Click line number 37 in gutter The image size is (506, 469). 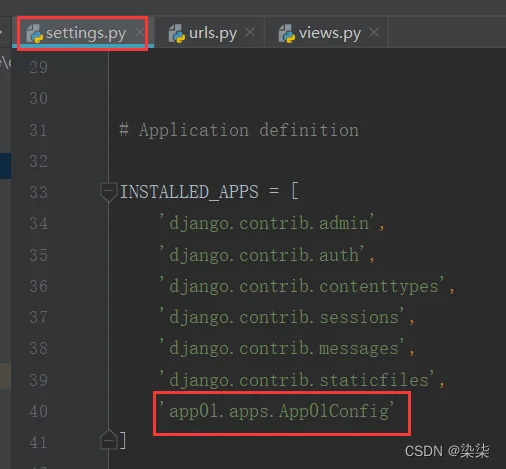[x=38, y=317]
